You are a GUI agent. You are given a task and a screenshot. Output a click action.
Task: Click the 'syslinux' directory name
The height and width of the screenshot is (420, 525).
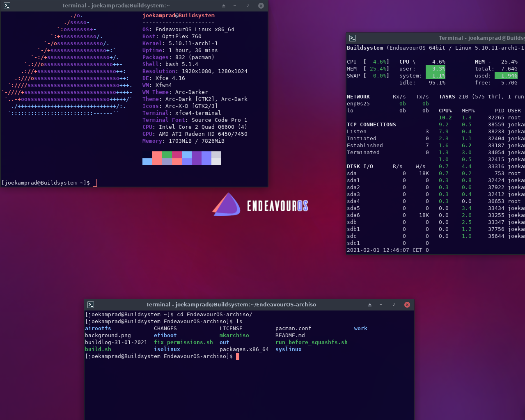tap(289, 349)
